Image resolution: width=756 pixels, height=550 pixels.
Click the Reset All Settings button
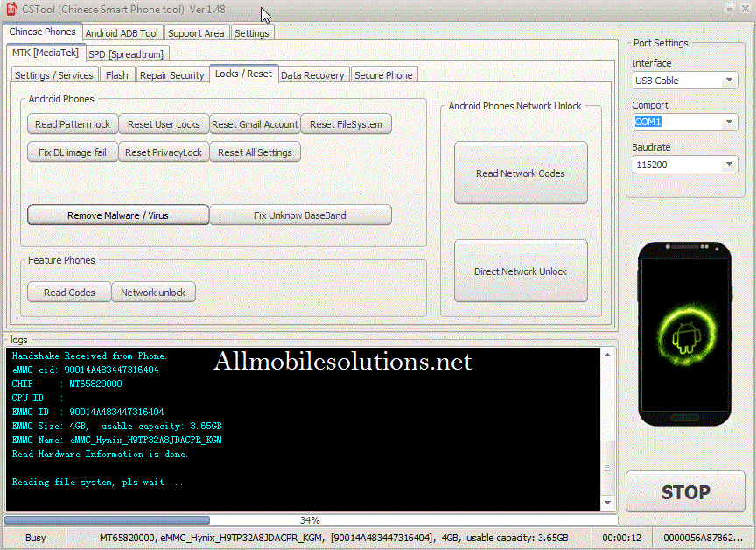[x=255, y=152]
